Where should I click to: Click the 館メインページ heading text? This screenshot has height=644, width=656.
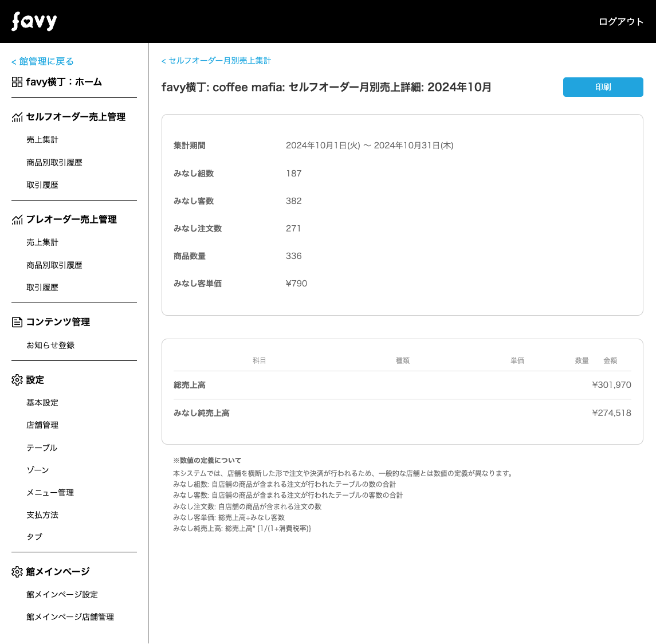[58, 572]
